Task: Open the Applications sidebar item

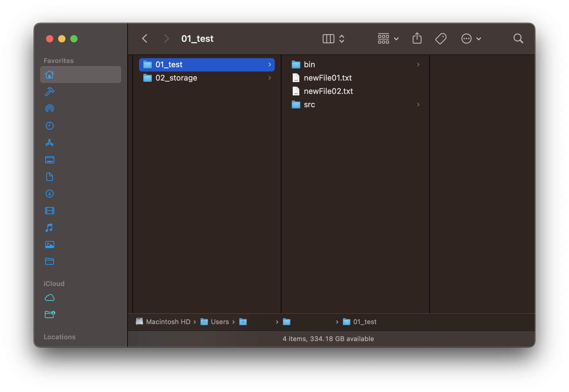Action: 49,143
